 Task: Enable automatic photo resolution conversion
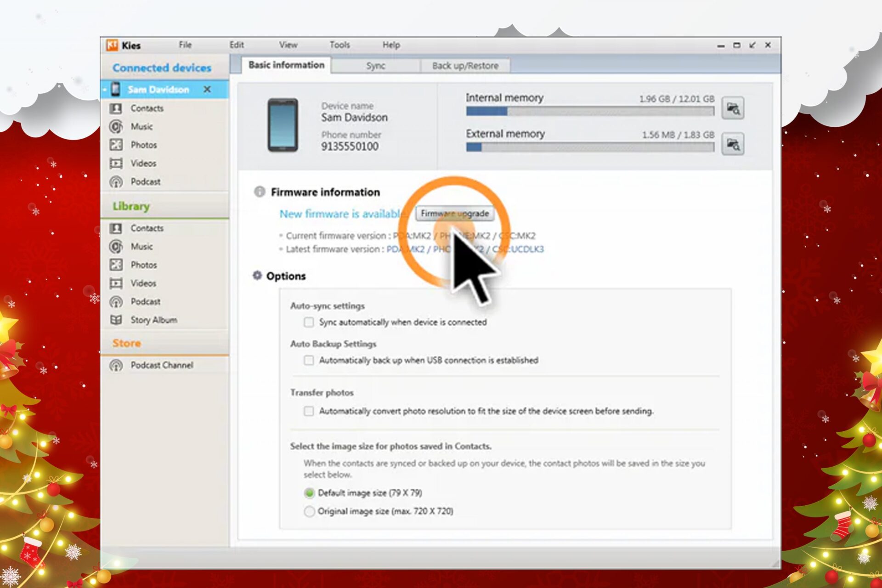coord(309,411)
